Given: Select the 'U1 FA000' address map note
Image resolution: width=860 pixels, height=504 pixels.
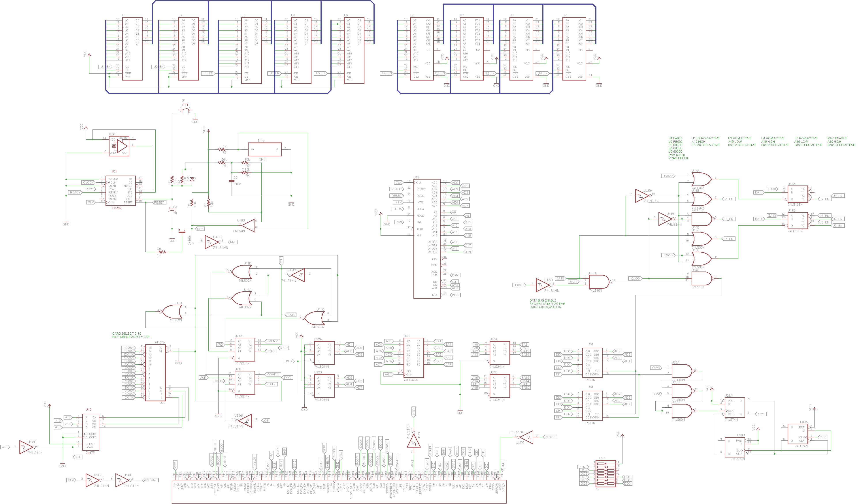Looking at the screenshot, I should click(x=675, y=139).
